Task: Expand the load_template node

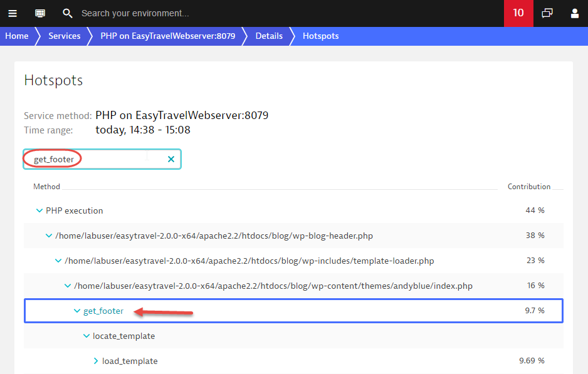Action: coord(96,361)
